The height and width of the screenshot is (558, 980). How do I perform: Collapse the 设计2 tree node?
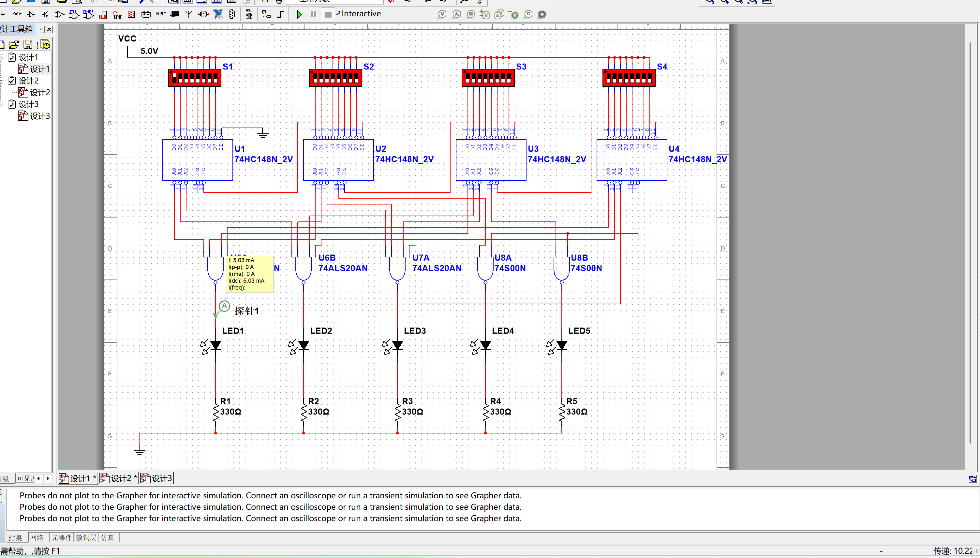coord(2,81)
